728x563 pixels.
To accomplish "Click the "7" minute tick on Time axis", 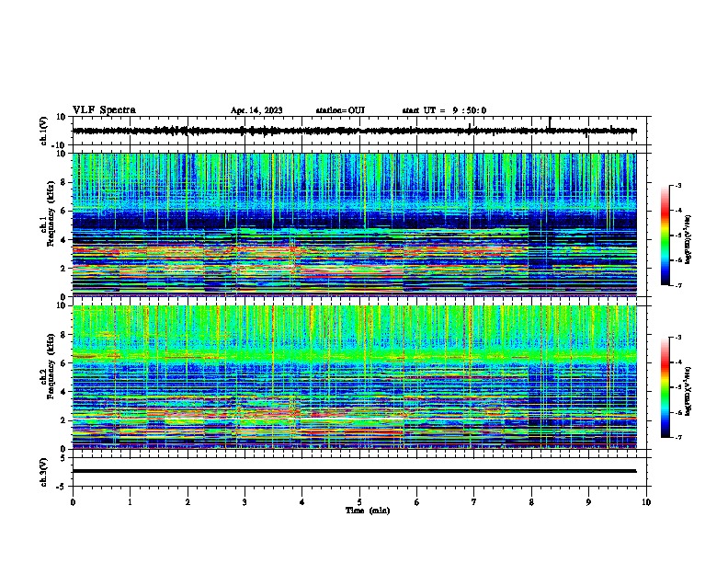I will coord(474,502).
